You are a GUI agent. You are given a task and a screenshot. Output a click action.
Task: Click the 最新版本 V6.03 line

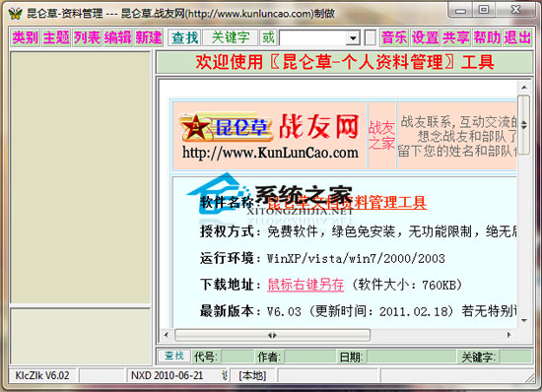click(358, 311)
